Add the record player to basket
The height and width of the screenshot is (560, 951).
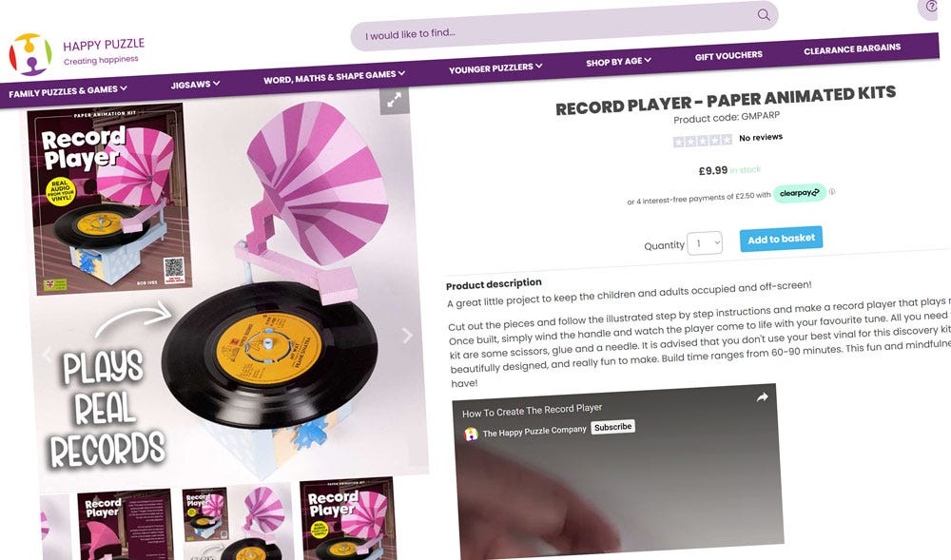click(781, 239)
